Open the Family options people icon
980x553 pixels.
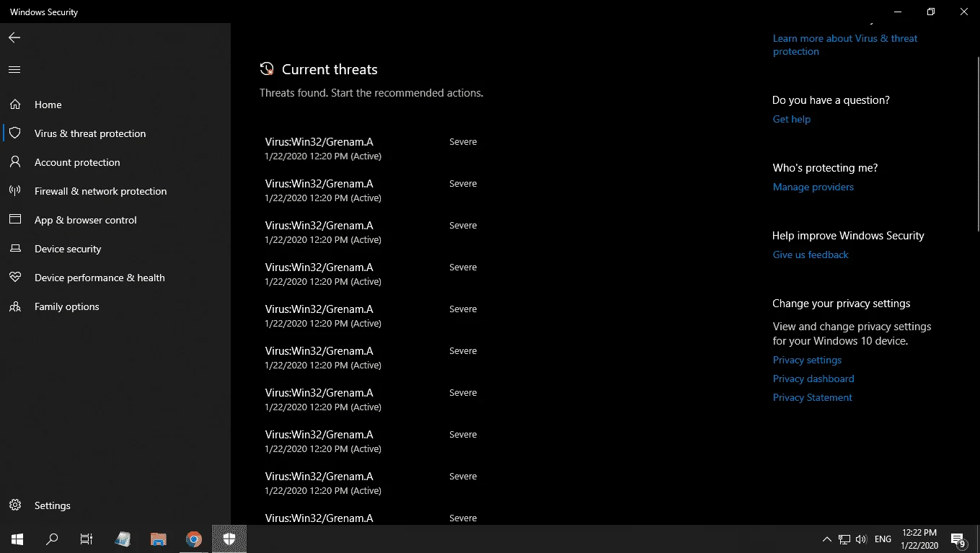tap(15, 306)
